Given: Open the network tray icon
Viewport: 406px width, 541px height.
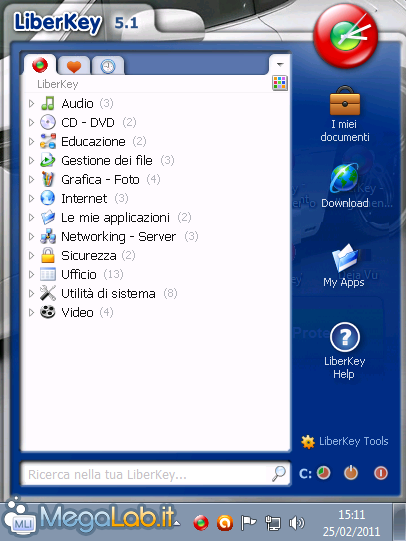Looking at the screenshot, I should click(x=273, y=523).
